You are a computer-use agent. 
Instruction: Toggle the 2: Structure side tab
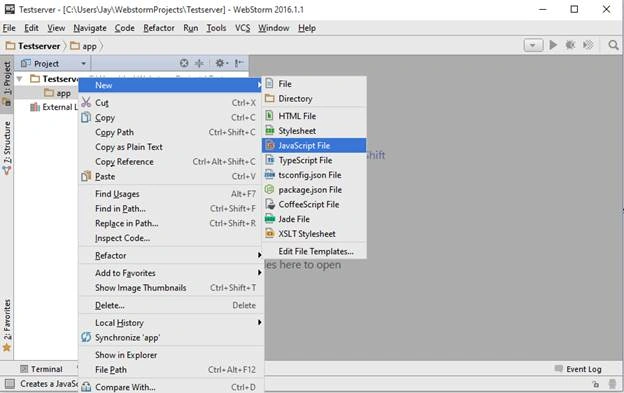point(7,148)
